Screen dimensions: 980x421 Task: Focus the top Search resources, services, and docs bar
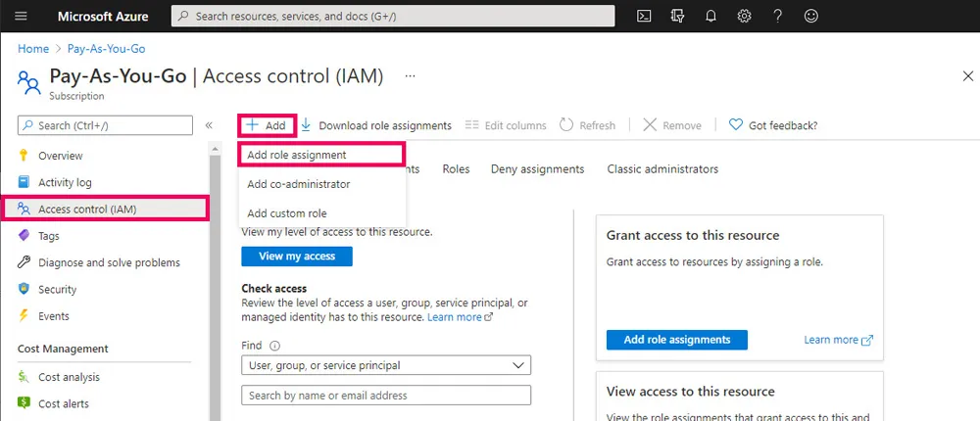393,17
